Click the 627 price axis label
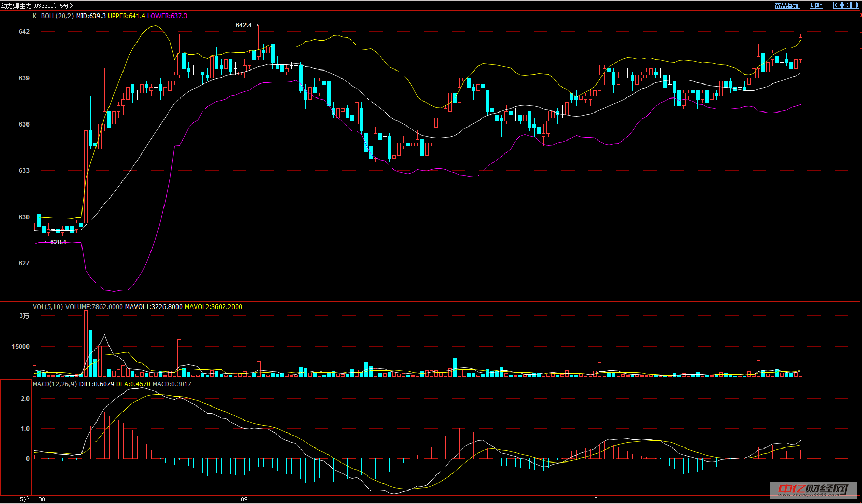862x504 pixels. coord(24,263)
